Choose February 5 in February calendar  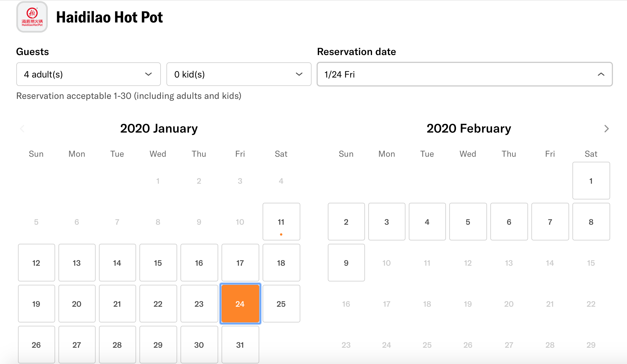[468, 222]
